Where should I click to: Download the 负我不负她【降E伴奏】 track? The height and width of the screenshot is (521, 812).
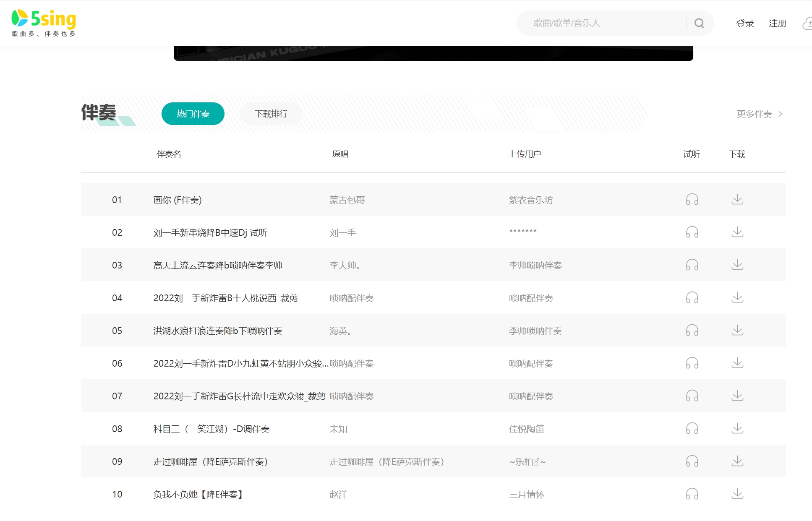[737, 494]
